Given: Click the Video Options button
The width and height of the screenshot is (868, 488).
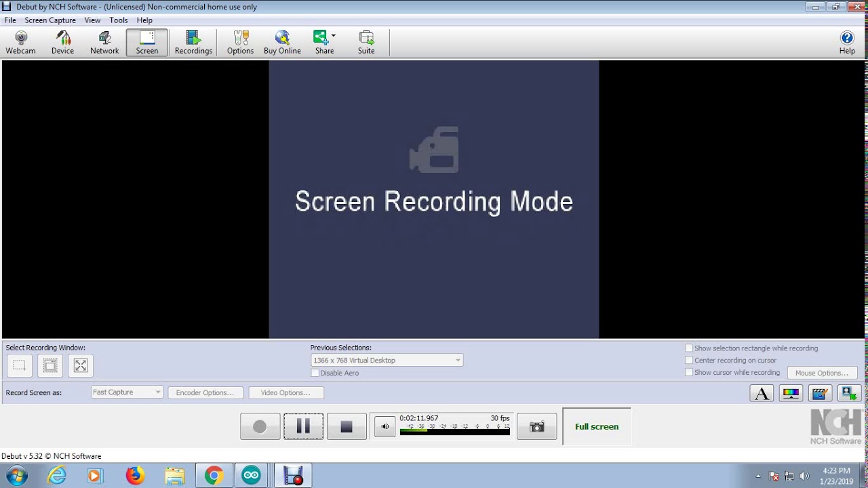Looking at the screenshot, I should tap(285, 392).
